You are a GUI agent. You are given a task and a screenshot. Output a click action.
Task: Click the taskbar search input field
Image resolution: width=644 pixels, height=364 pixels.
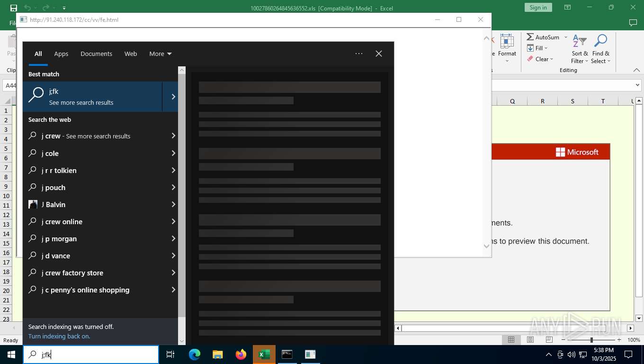tap(91, 355)
